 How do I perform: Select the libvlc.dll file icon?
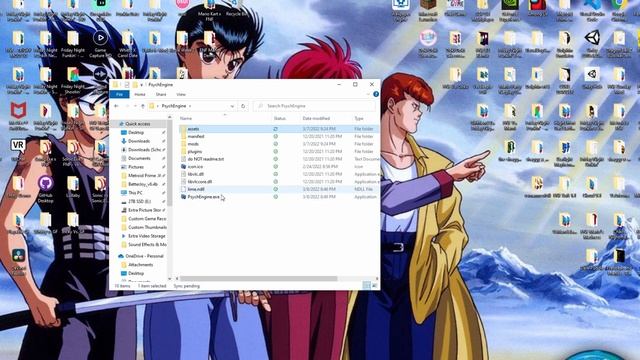pyautogui.click(x=183, y=174)
